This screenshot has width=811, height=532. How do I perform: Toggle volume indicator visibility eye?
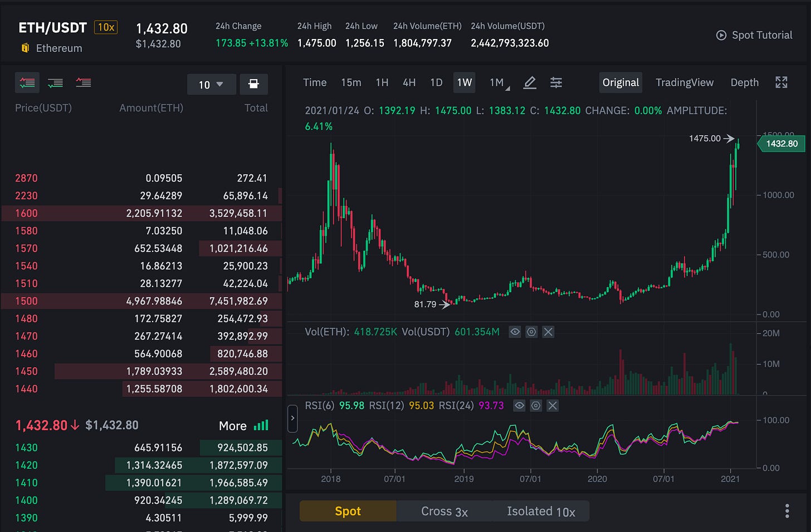tap(515, 332)
